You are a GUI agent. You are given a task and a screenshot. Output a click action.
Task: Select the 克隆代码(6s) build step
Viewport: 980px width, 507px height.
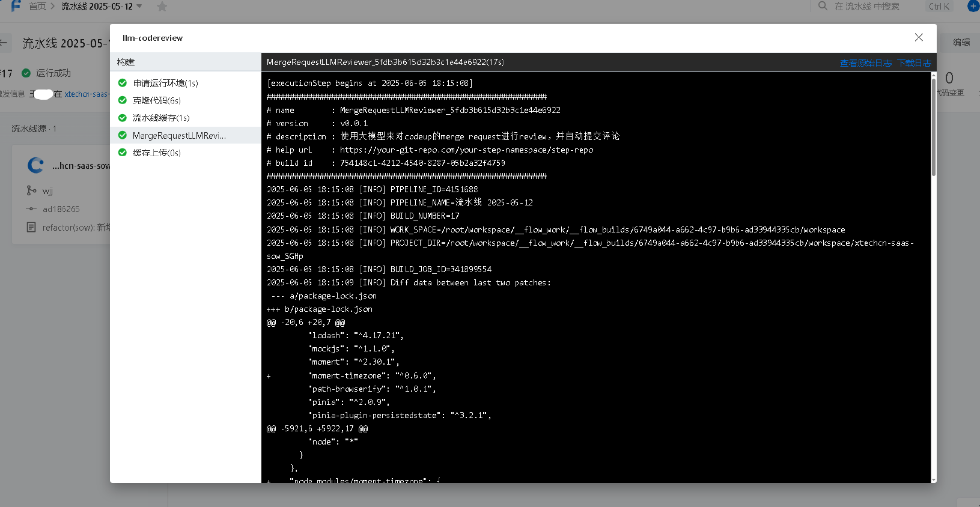pos(156,100)
